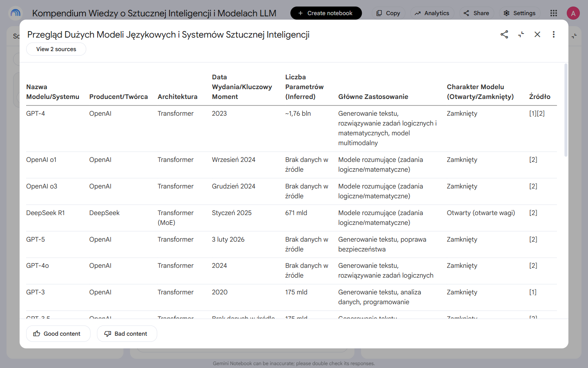
Task: Open source citation [2] in the DeepSeek R1 row
Action: click(533, 213)
